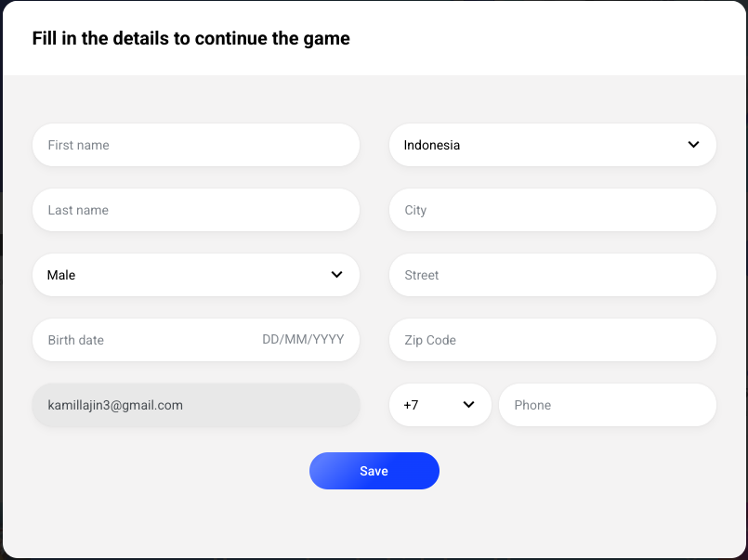
Task: Select the Zip Code field
Action: tap(552, 340)
